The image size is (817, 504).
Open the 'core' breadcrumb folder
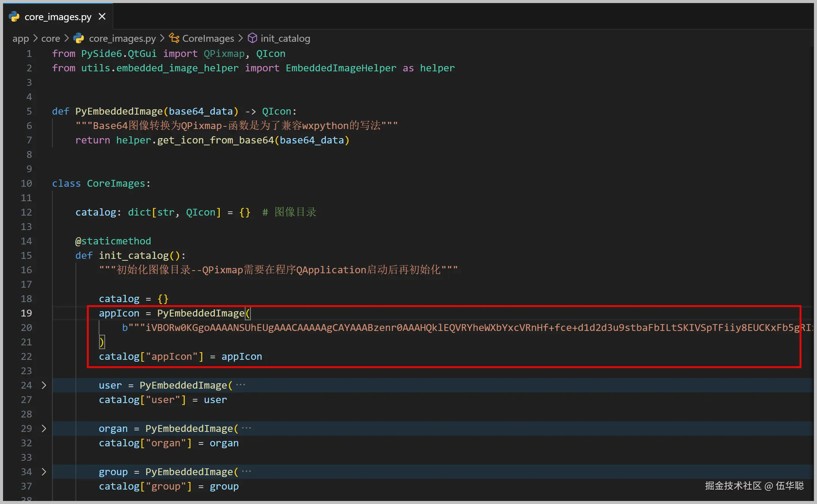(x=50, y=39)
